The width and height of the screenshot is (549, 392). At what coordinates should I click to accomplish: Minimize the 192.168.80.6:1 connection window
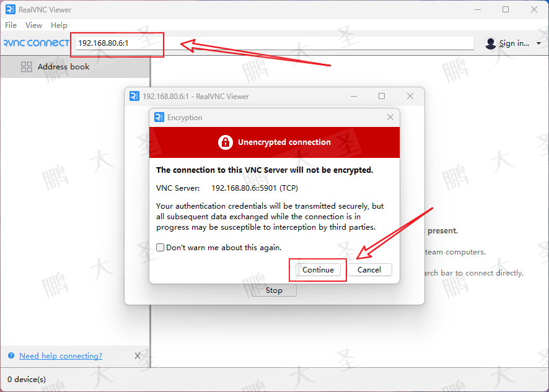[x=354, y=96]
